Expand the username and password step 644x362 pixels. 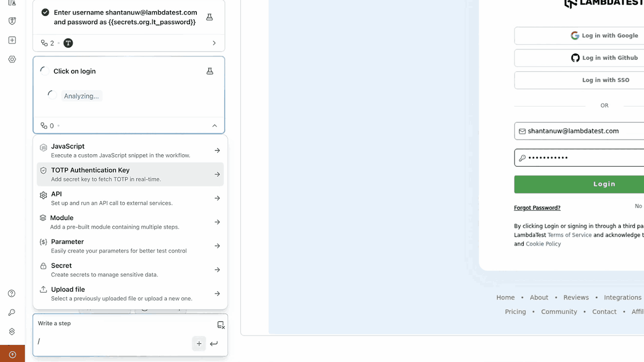tap(214, 43)
